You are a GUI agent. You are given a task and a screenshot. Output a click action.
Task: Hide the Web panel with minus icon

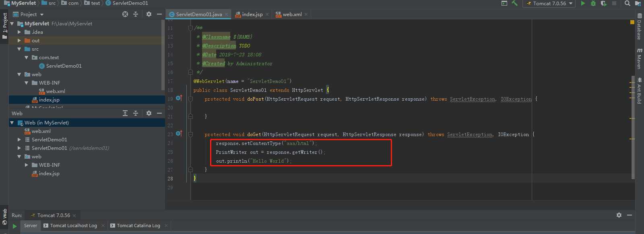(159, 113)
